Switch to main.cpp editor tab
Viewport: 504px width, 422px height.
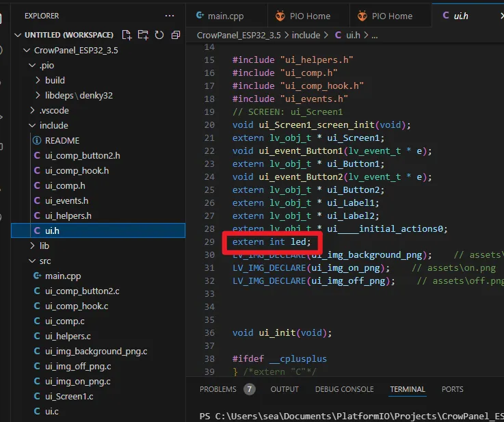click(226, 16)
